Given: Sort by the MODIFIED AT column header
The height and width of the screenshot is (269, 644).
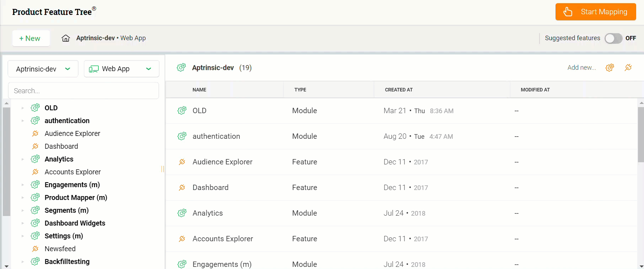Looking at the screenshot, I should [535, 90].
